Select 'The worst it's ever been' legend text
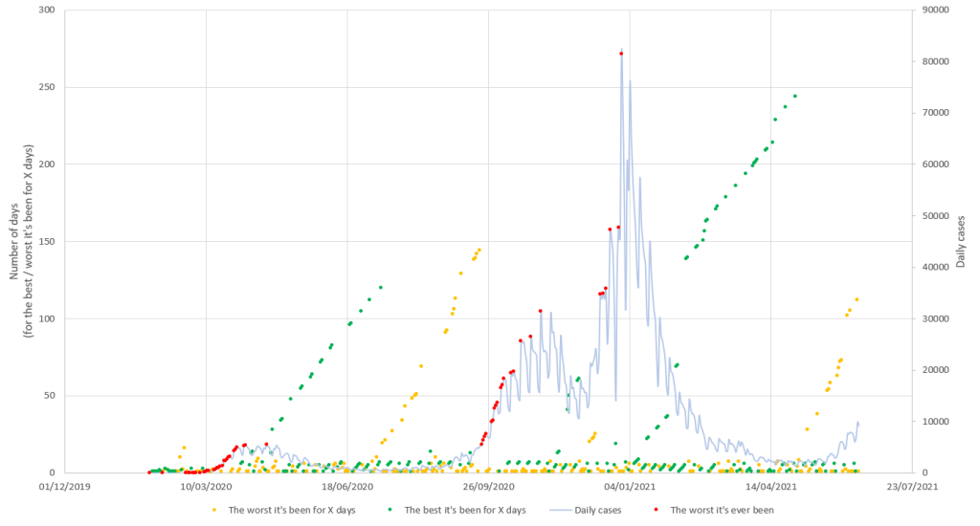 [723, 510]
